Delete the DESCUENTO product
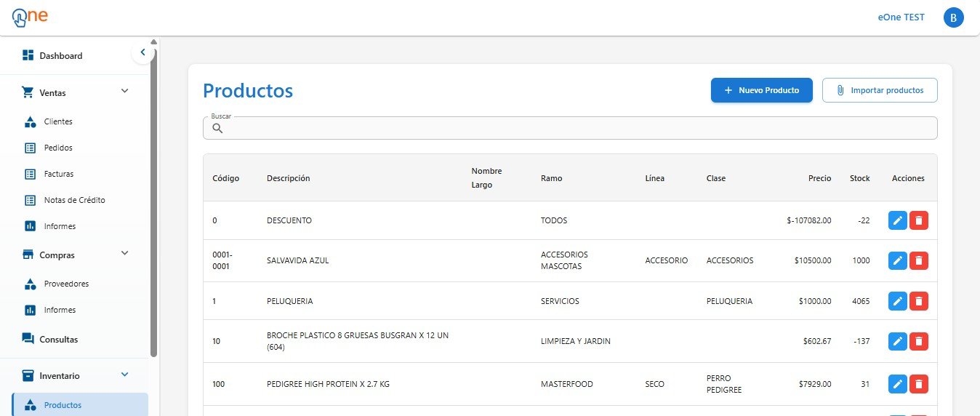Screen dimensions: 980x416 coord(919,220)
